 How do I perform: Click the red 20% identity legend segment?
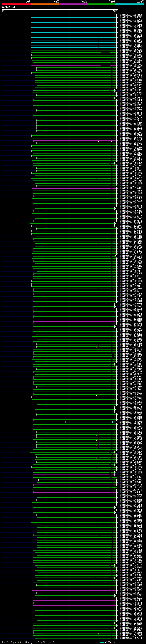click(x=16, y=4)
